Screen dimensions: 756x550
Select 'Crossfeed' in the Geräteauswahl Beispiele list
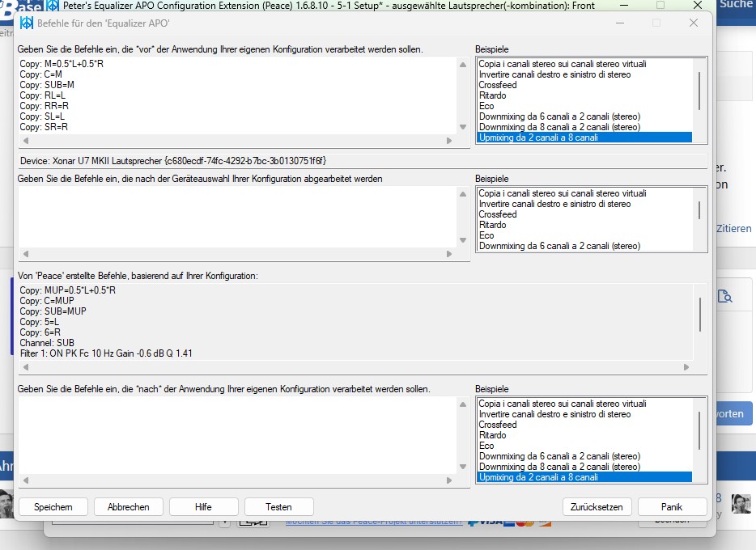(x=584, y=214)
